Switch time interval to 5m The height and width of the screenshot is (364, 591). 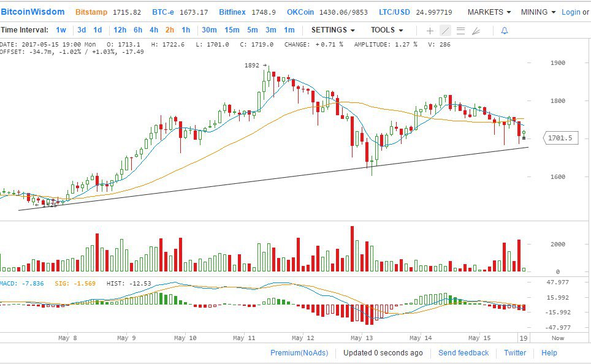253,30
